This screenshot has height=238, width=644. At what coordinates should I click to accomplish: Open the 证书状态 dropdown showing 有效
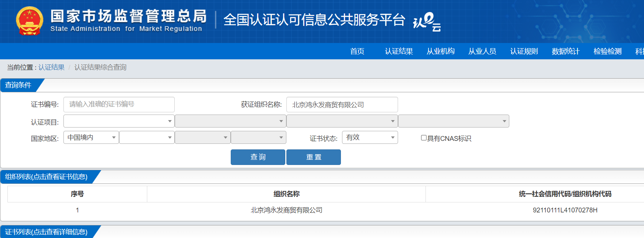(x=370, y=137)
